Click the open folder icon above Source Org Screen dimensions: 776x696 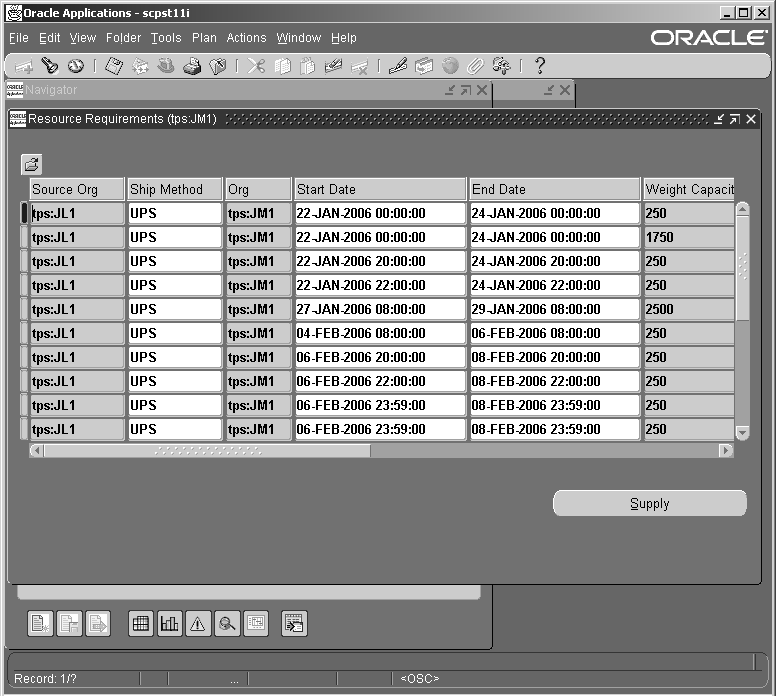(32, 164)
